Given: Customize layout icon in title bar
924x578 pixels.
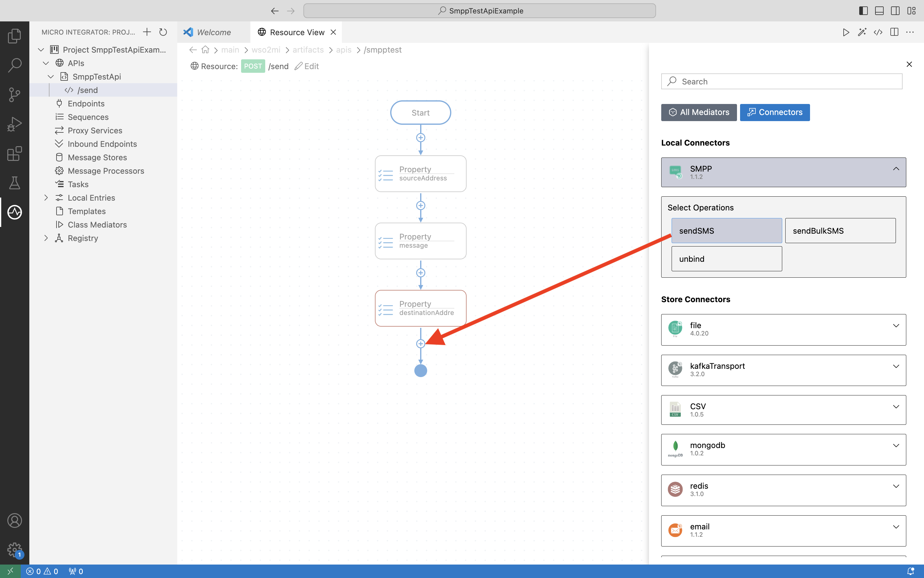Looking at the screenshot, I should click(911, 11).
